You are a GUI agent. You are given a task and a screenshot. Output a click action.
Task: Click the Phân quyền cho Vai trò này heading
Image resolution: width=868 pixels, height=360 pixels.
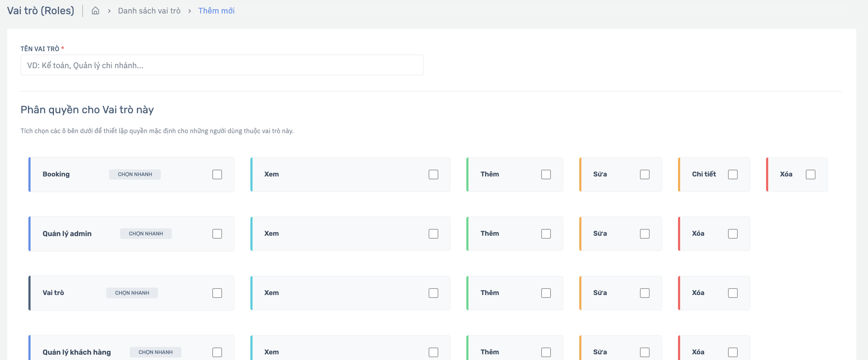point(87,110)
